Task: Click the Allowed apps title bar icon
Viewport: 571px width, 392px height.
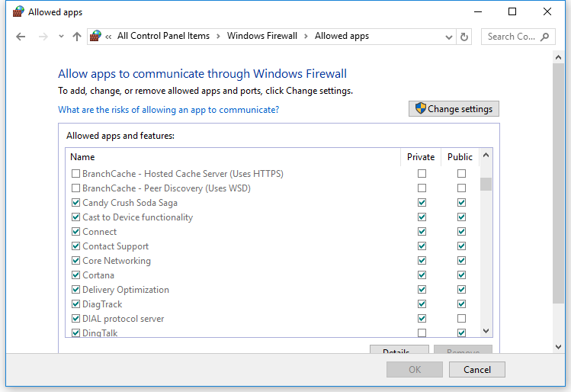Action: point(18,12)
